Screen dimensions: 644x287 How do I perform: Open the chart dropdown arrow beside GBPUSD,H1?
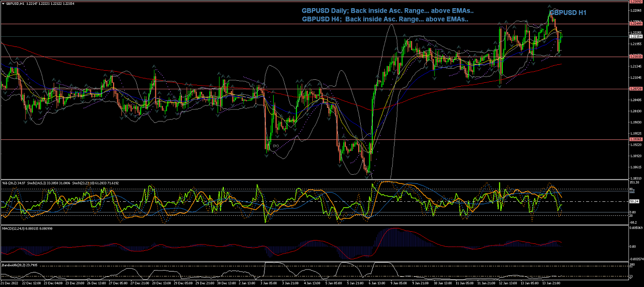point(3,3)
